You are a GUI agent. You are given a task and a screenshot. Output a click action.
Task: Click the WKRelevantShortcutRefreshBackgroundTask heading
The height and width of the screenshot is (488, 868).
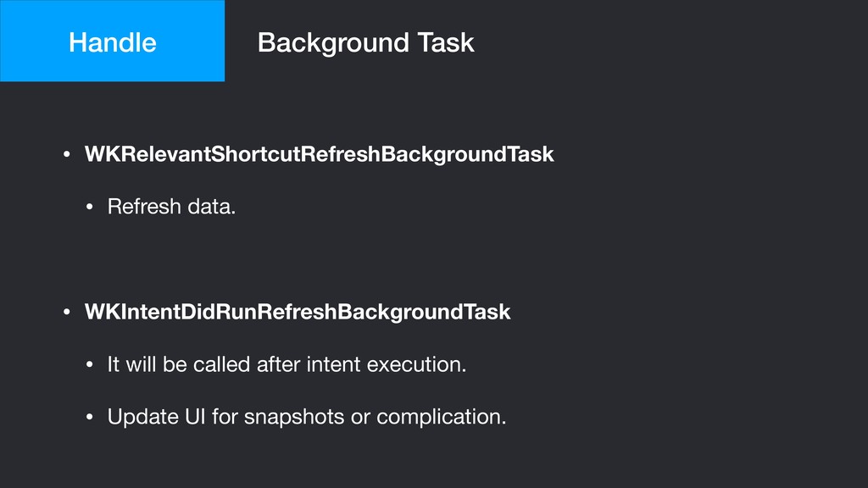tap(319, 154)
